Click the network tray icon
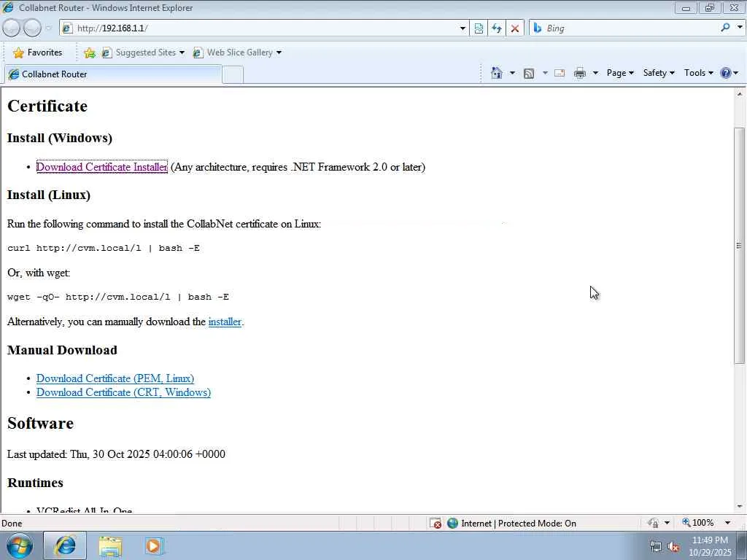Screen dimensions: 747x560 656,547
